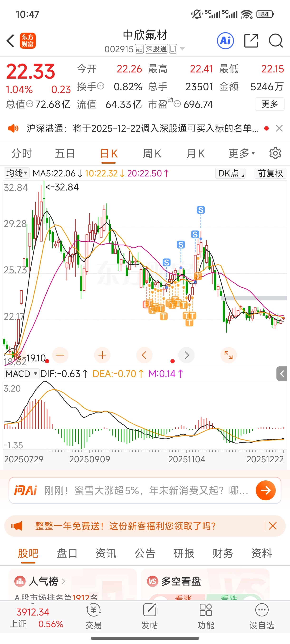Switch to the 五日 tab
Viewport: 290px width, 644px height.
65,153
